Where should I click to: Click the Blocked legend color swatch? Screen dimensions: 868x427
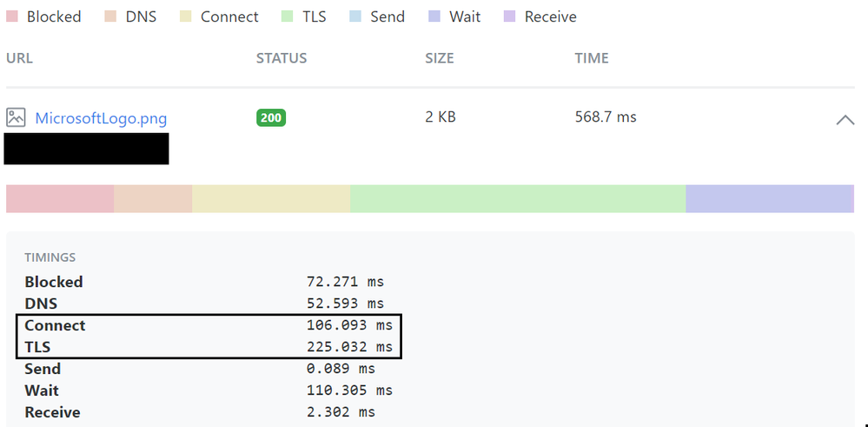11,17
